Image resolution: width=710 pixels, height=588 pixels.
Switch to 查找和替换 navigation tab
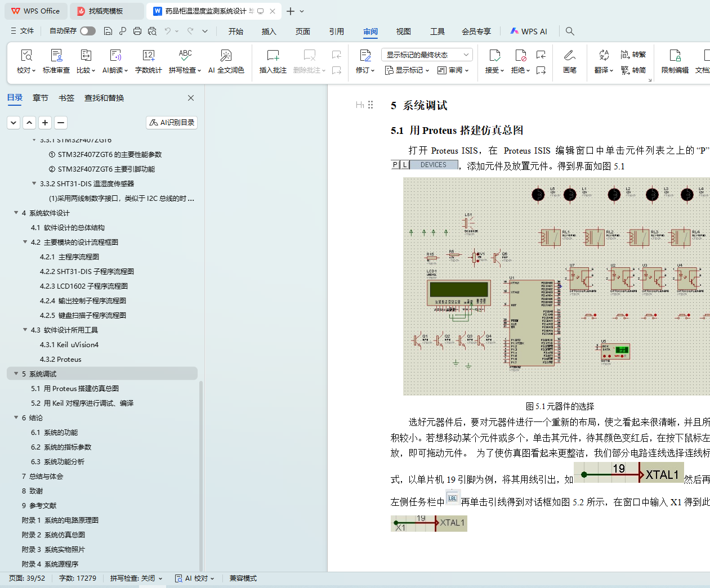coord(104,98)
